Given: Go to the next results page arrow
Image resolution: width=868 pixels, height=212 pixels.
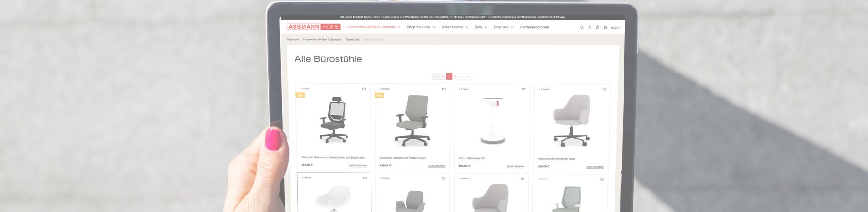Looking at the screenshot, I should pos(462,76).
